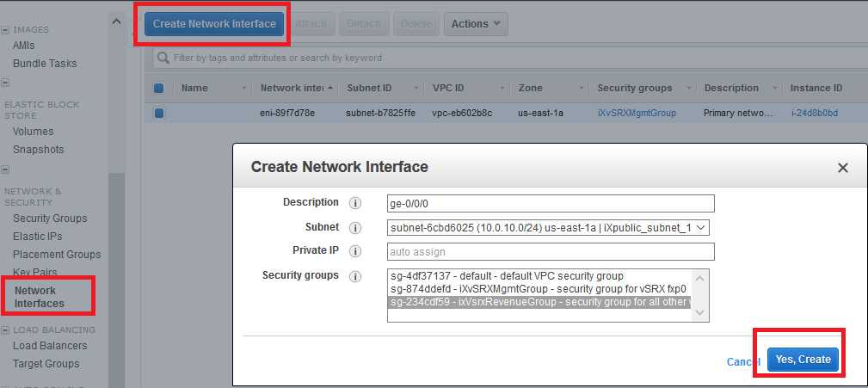Viewport: 868px width, 388px height.
Task: Collapse the Images section in sidebar
Action: point(5,29)
